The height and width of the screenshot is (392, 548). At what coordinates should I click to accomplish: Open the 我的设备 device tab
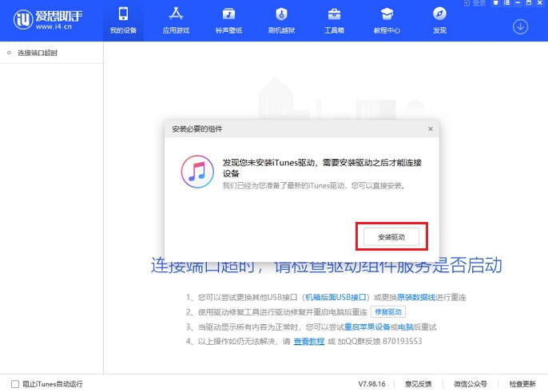pos(123,20)
